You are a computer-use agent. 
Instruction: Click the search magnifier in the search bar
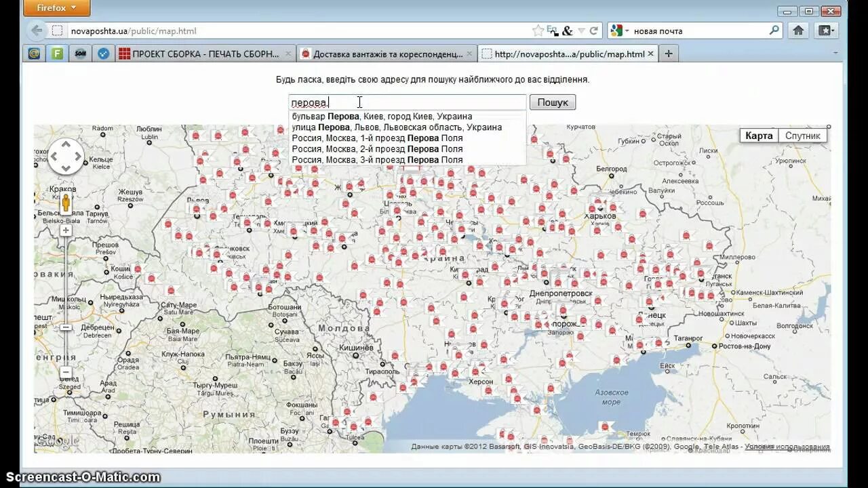point(774,30)
